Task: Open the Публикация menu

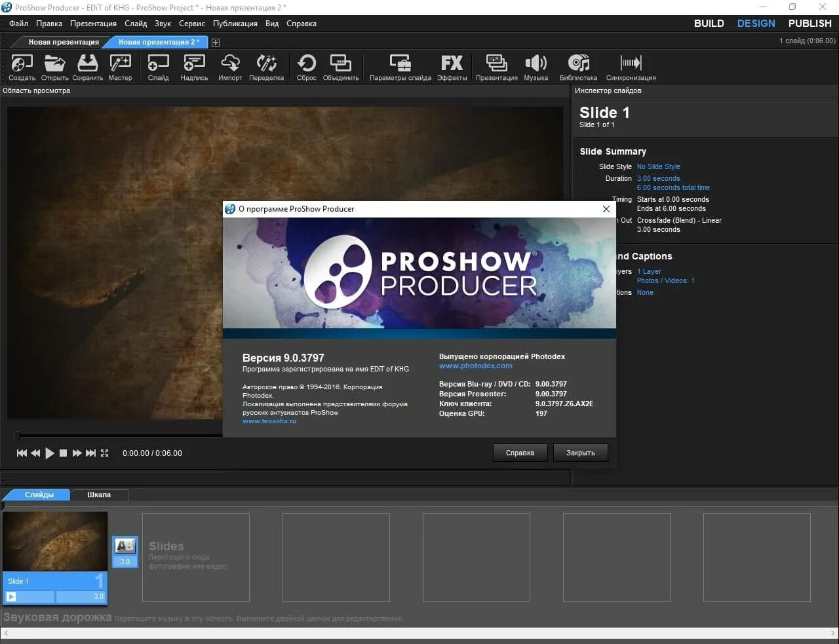Action: tap(235, 24)
